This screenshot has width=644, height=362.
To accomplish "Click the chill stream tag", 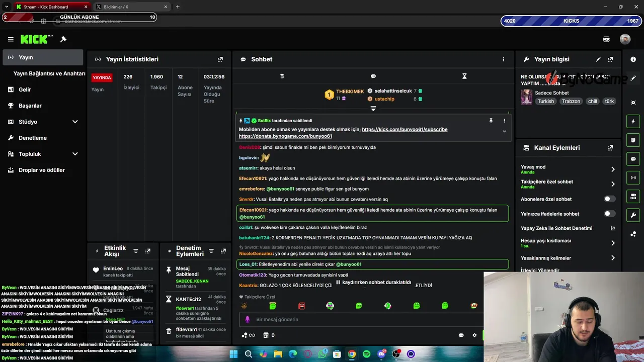I will click(593, 101).
